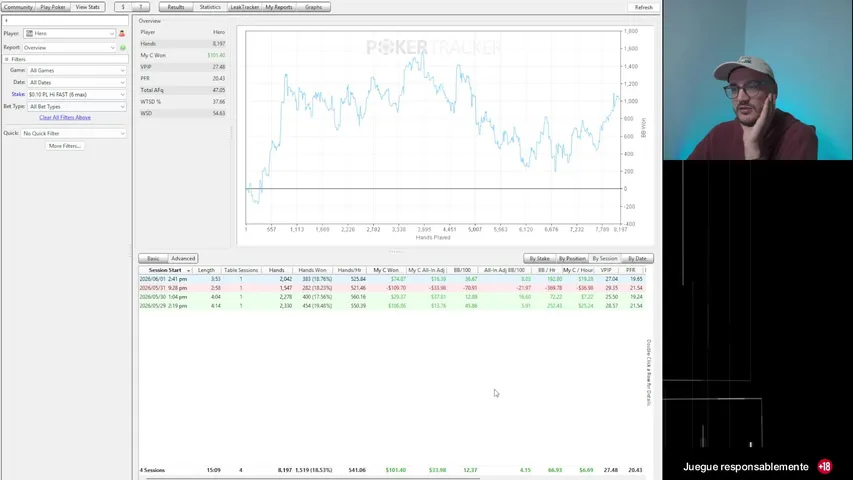Collapse the Filters section expander
The image size is (853, 480).
[7, 59]
